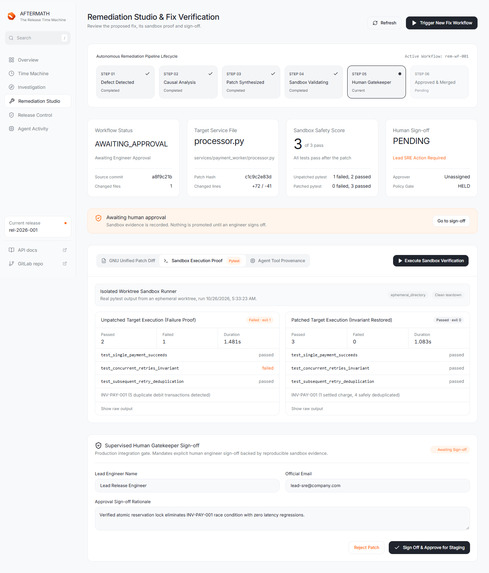Viewport: 489px width, 573px height.
Task: Select the Defect Detected step card
Action: point(125,82)
